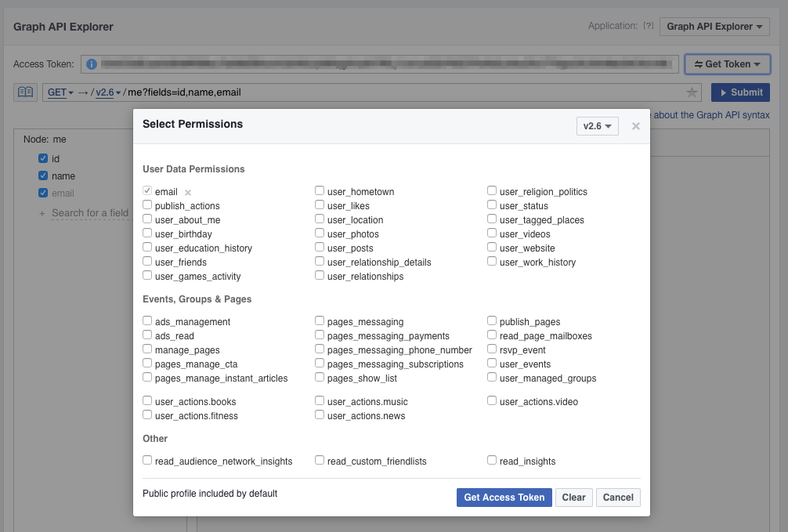The image size is (788, 532).
Task: Select pages_manage_instant_articles checkbox
Action: (x=147, y=377)
